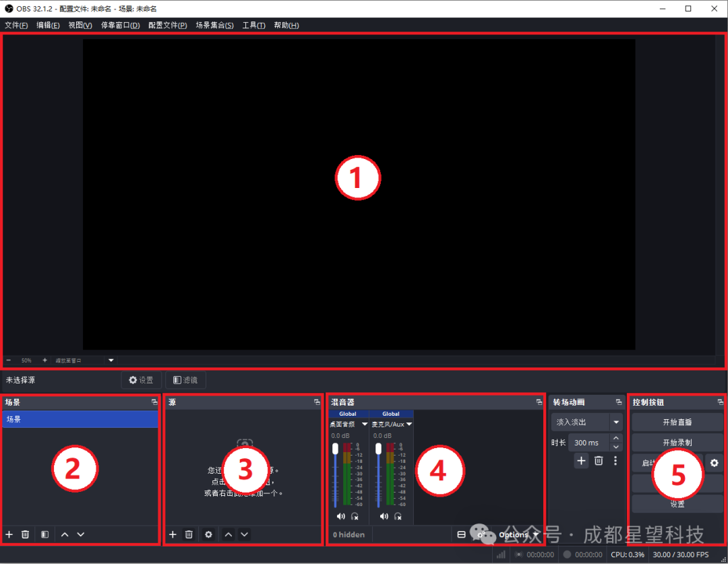Delete the selected scene with trash icon
The image size is (728, 564).
(x=26, y=534)
